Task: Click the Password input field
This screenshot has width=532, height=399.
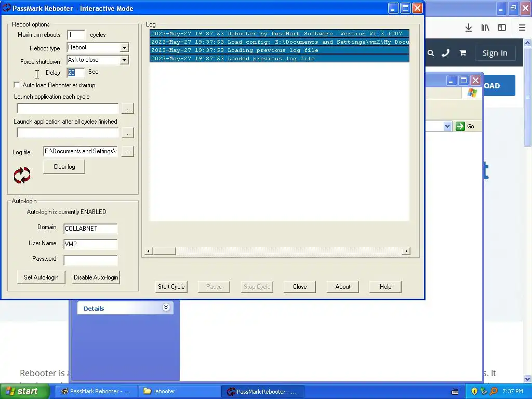Action: coord(90,260)
